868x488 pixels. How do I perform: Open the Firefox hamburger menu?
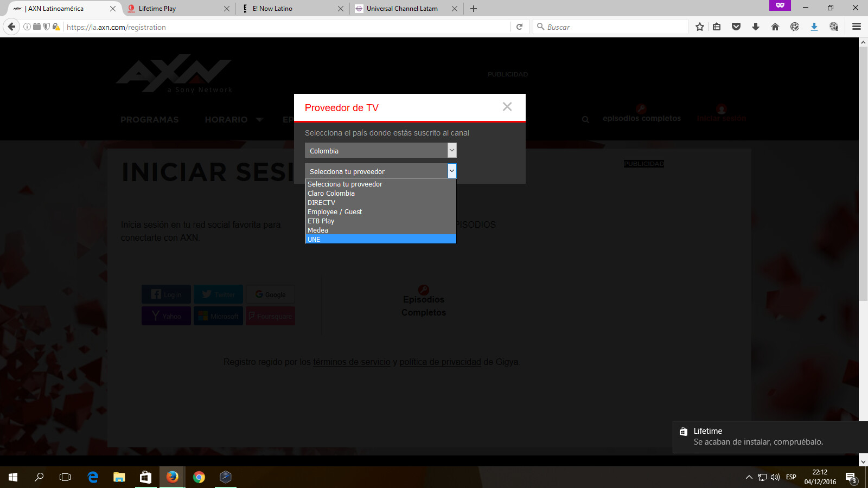click(x=857, y=27)
